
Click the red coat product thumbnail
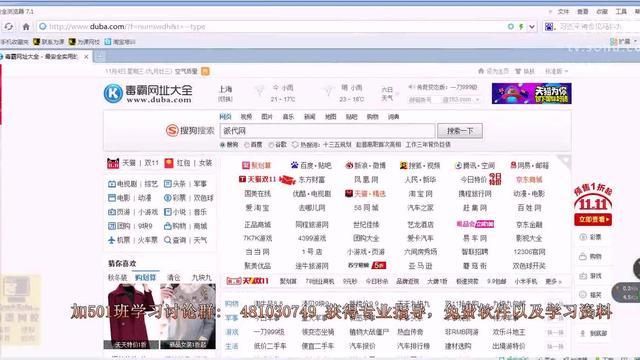[131, 316]
